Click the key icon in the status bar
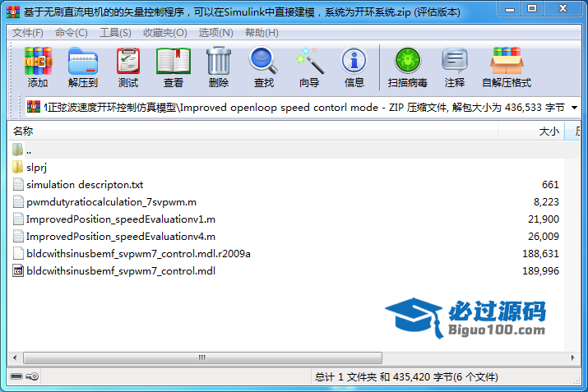The image size is (588, 392). 32,376
